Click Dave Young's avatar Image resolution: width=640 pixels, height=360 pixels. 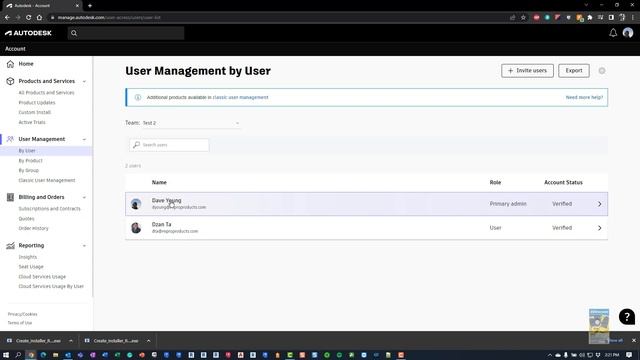[136, 204]
